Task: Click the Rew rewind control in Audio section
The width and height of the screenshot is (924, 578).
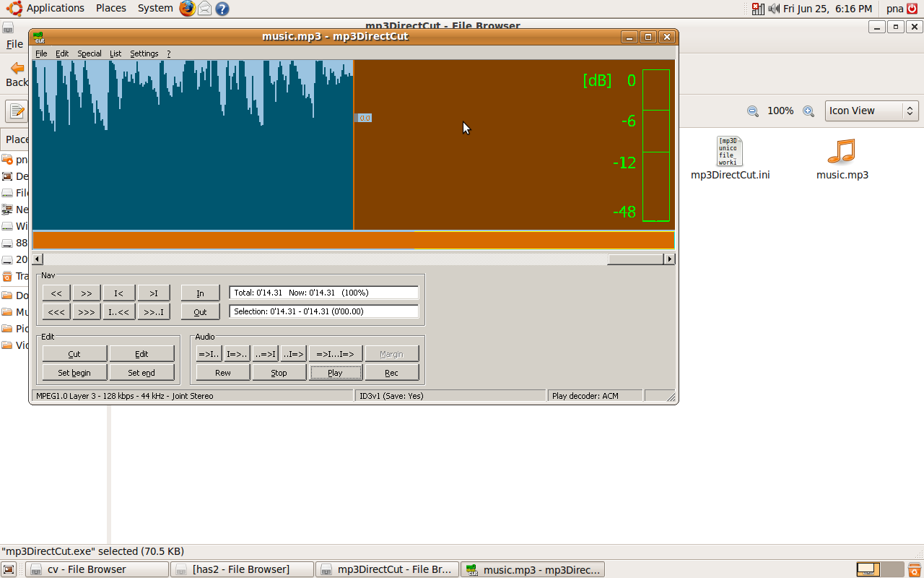Action: pos(222,372)
